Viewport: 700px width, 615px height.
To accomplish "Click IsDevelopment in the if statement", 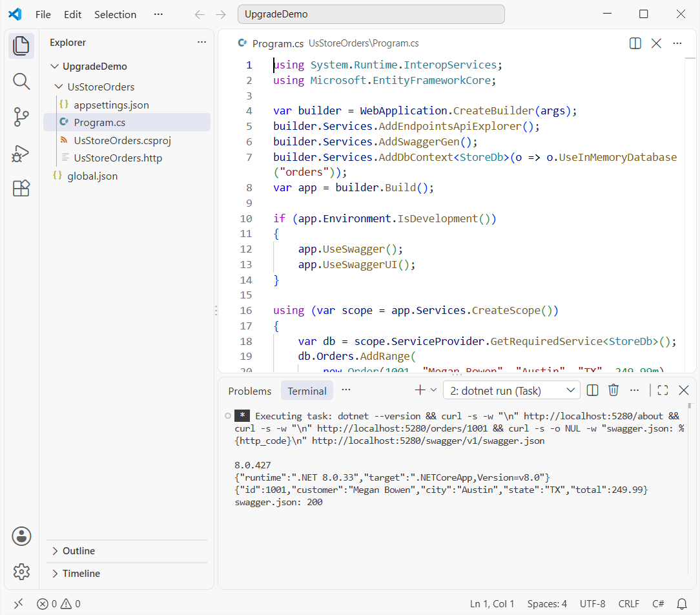I will (x=438, y=219).
